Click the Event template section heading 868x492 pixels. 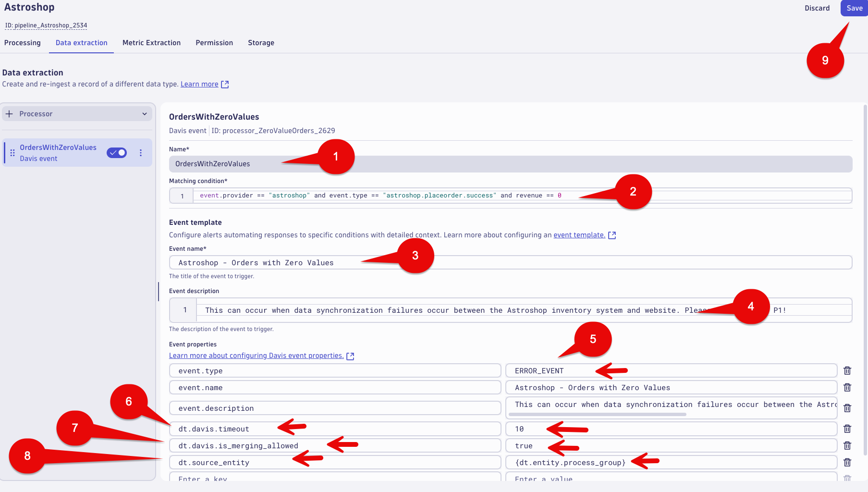tap(196, 222)
